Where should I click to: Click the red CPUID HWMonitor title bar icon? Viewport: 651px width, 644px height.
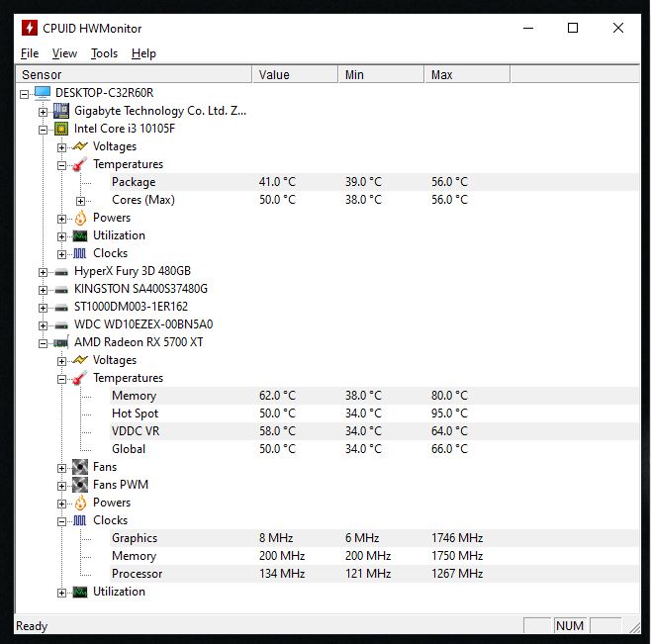click(30, 28)
